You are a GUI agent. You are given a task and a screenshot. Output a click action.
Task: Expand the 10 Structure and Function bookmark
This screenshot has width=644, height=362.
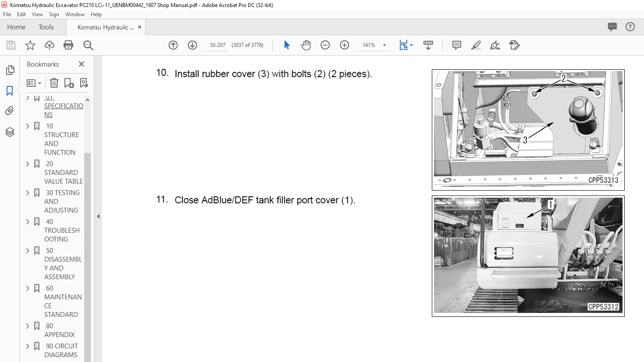click(28, 126)
